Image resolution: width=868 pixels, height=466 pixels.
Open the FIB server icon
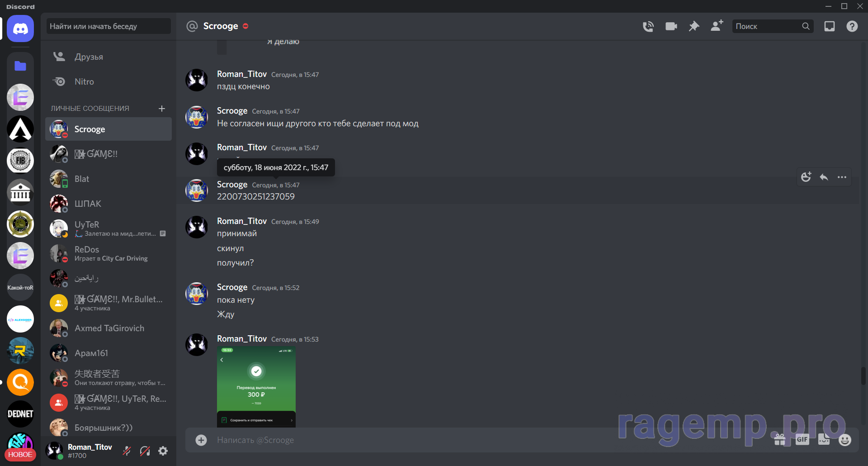click(20, 161)
